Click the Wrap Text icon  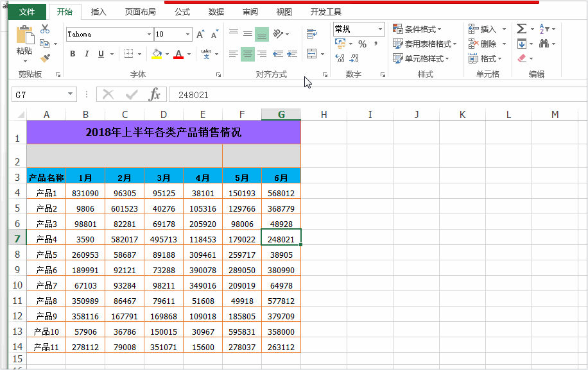[312, 34]
